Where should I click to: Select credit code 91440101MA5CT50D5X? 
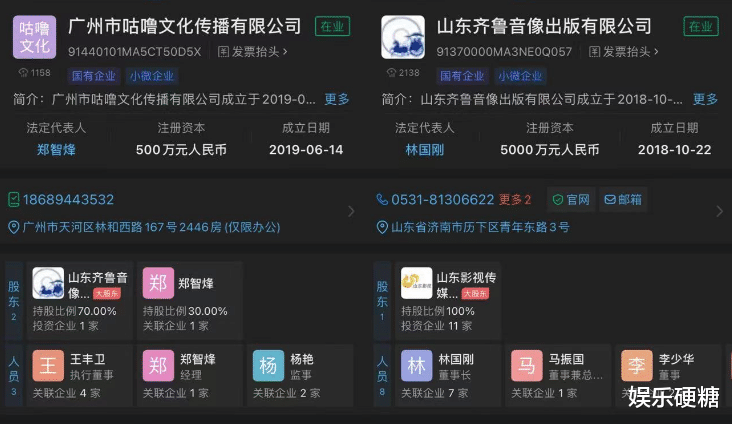(134, 52)
